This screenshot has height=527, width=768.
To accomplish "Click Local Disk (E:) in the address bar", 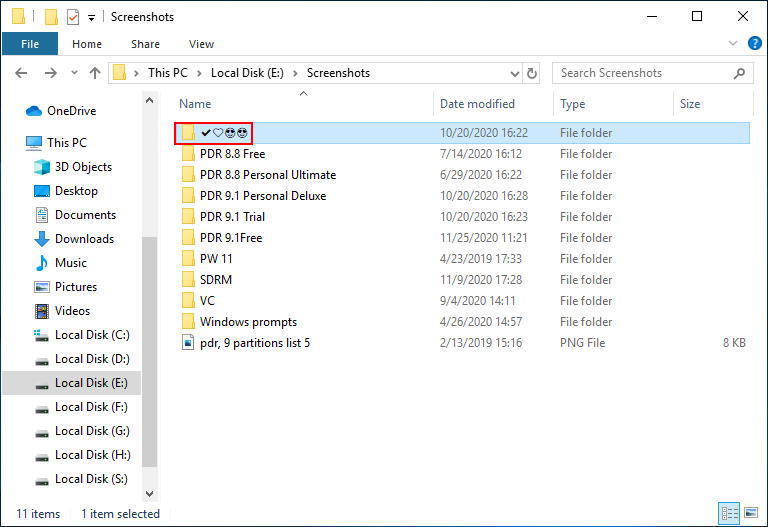I will (247, 73).
